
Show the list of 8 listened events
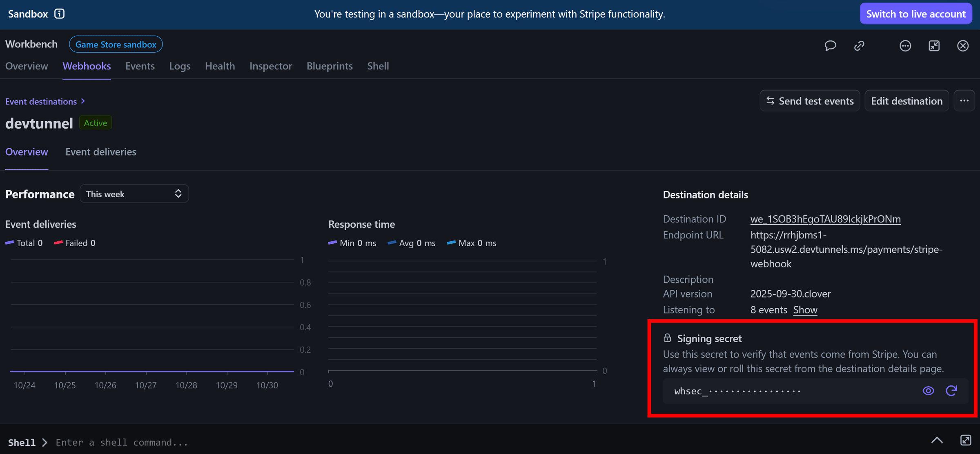point(805,310)
